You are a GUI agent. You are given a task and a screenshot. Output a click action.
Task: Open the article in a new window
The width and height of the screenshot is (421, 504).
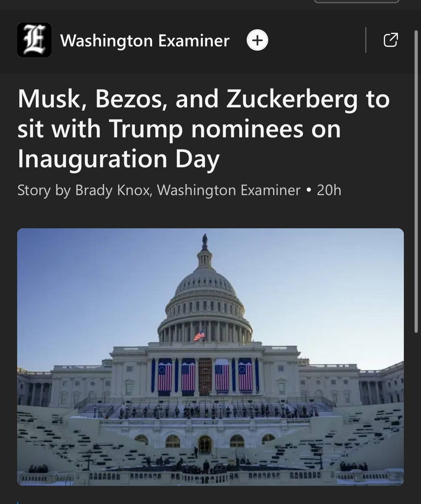391,40
